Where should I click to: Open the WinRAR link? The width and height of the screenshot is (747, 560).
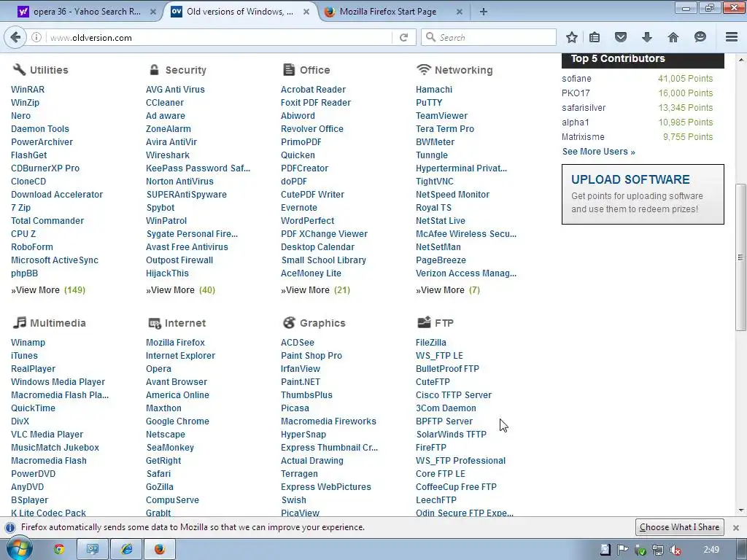[x=28, y=90]
